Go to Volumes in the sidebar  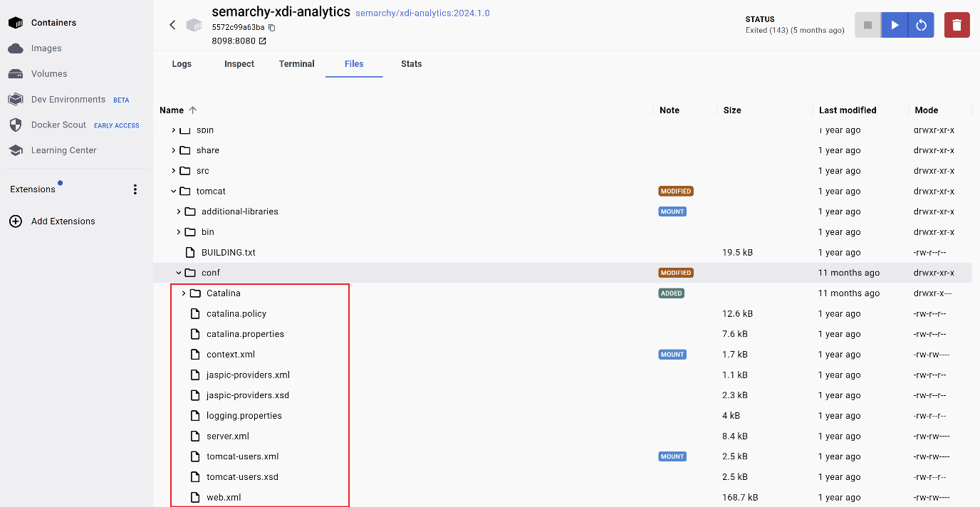click(48, 74)
